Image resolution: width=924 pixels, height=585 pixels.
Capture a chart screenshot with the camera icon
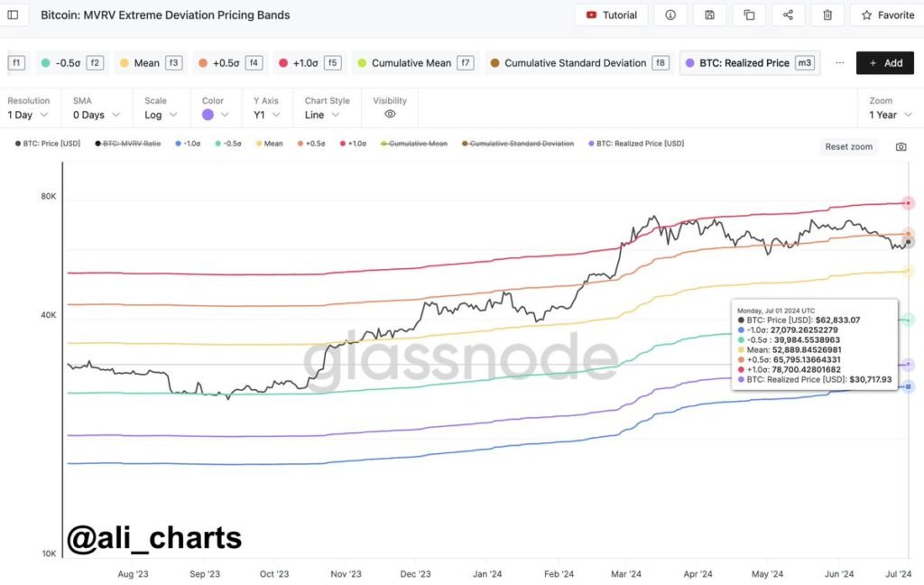pos(902,145)
